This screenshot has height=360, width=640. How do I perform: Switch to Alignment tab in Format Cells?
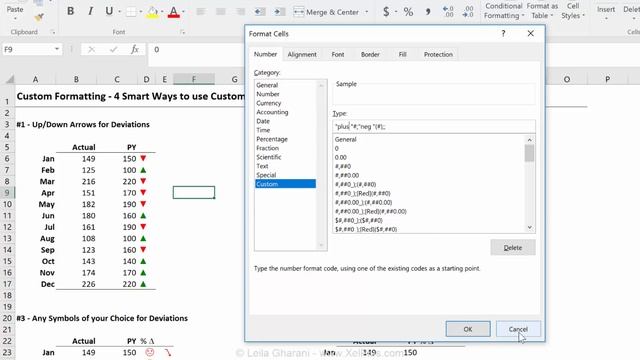(x=302, y=54)
